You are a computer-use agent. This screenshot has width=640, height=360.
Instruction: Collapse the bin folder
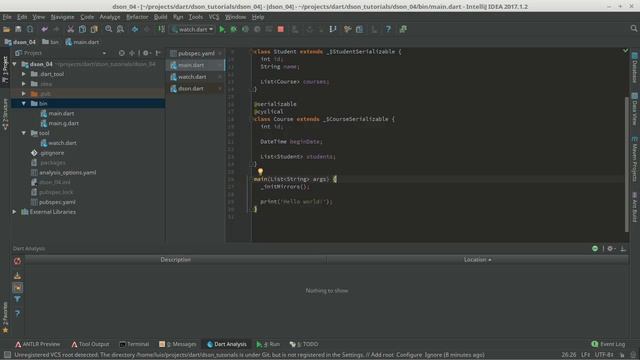(24, 104)
